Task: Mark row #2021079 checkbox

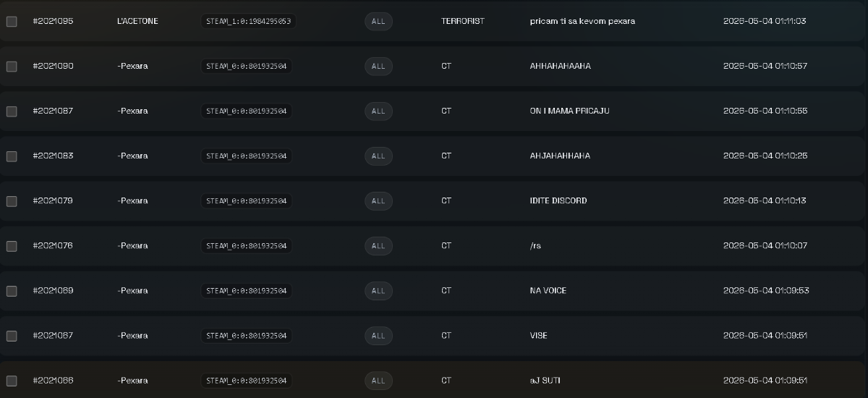Action: (12, 201)
